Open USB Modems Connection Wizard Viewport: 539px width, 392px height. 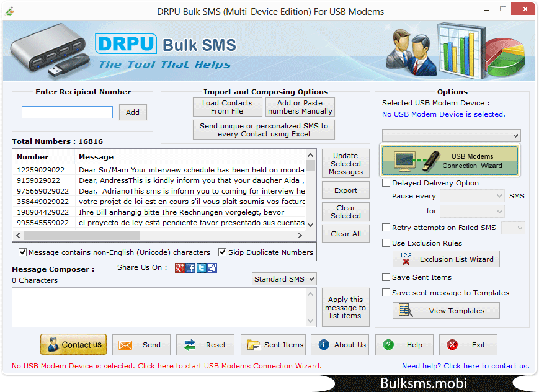tap(450, 161)
